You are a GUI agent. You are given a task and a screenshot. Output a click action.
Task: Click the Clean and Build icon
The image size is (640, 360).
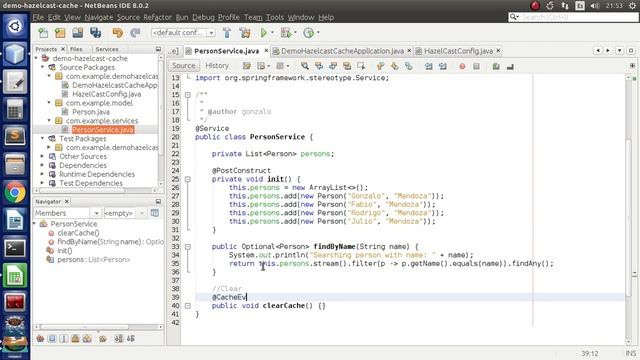point(245,33)
